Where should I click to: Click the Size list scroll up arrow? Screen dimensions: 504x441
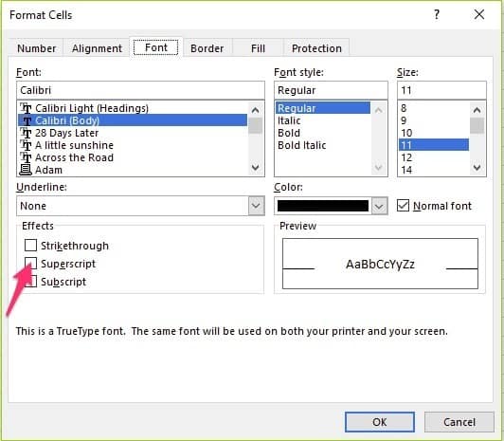coord(477,111)
